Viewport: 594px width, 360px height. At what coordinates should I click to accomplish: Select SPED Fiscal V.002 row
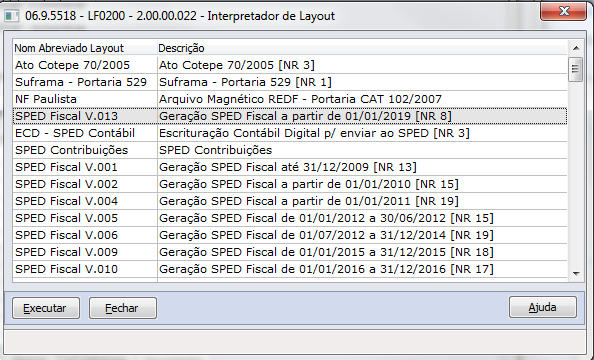tap(290, 184)
